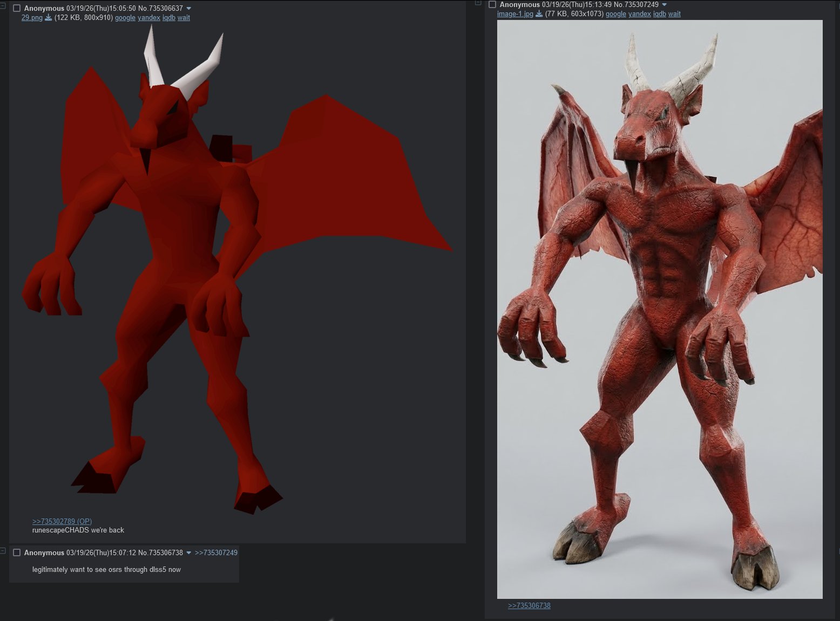This screenshot has width=840, height=621.
Task: Open the 29.png file link
Action: [32, 18]
